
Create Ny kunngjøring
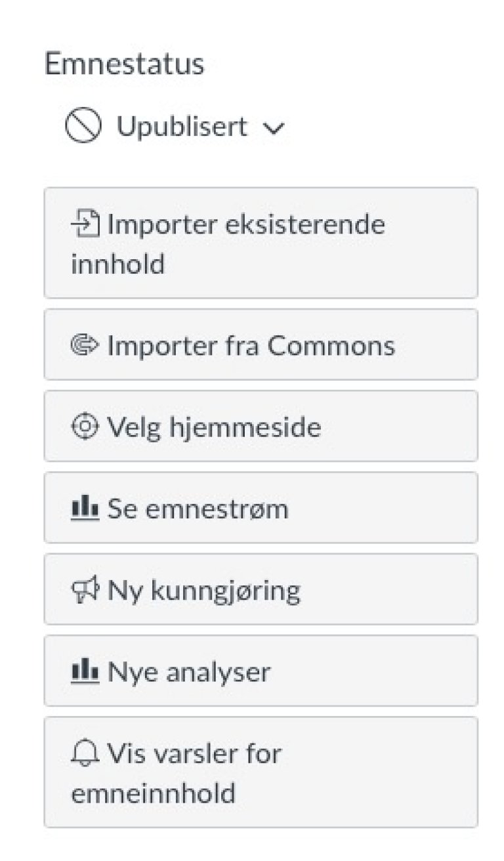click(261, 590)
